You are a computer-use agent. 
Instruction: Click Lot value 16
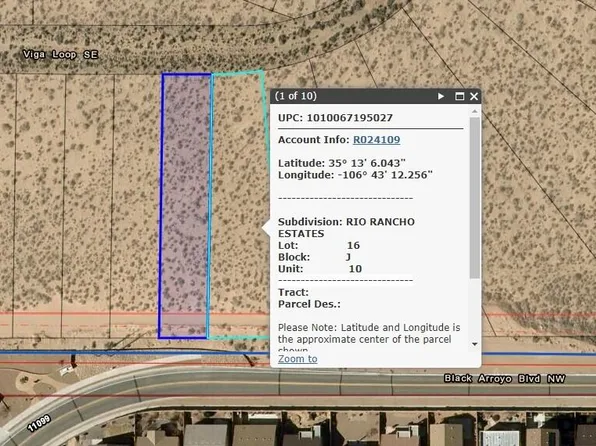point(353,245)
